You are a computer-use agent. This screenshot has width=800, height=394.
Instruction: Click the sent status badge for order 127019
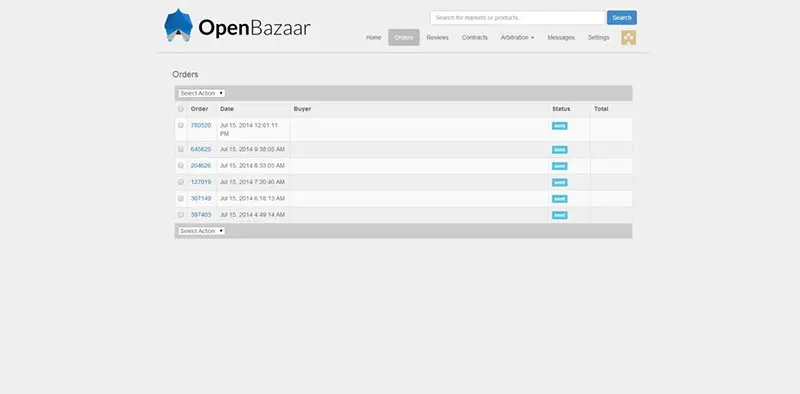click(x=560, y=183)
